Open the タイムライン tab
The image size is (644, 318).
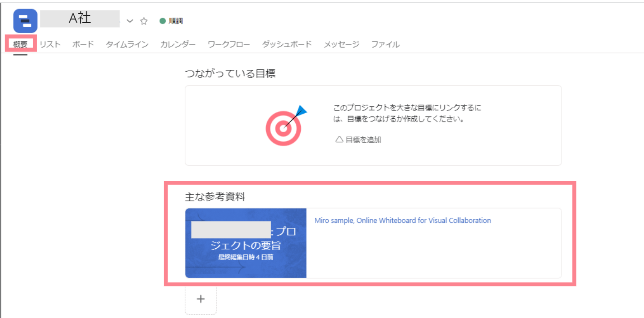tap(127, 44)
